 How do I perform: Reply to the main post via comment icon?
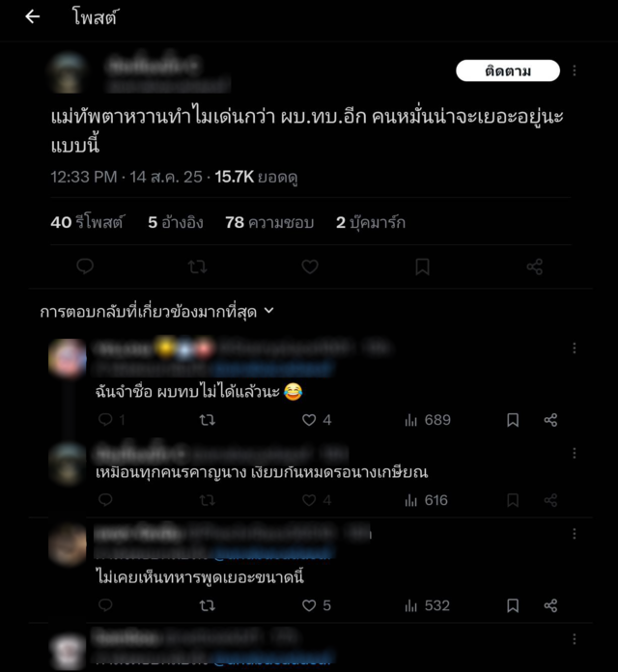[x=85, y=266]
